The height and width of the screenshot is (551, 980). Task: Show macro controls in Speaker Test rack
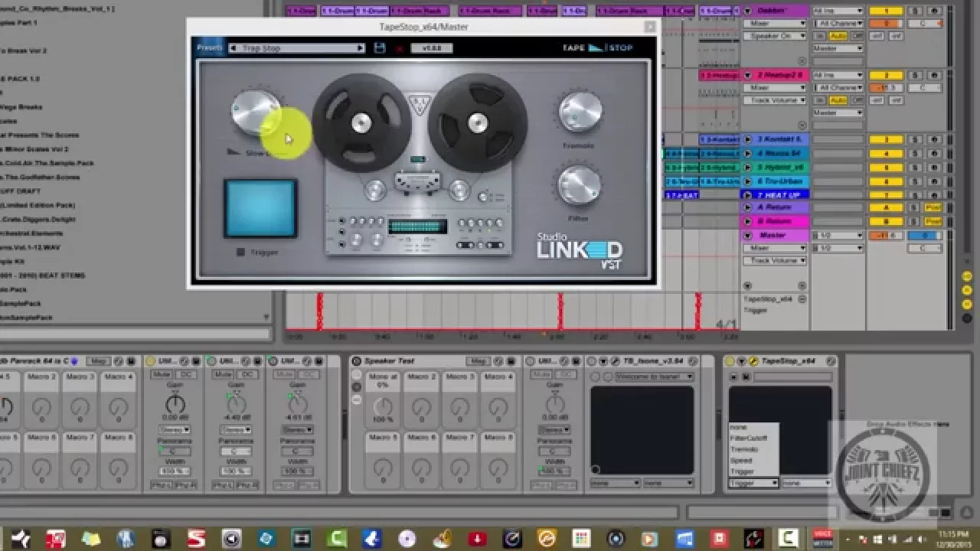point(356,376)
